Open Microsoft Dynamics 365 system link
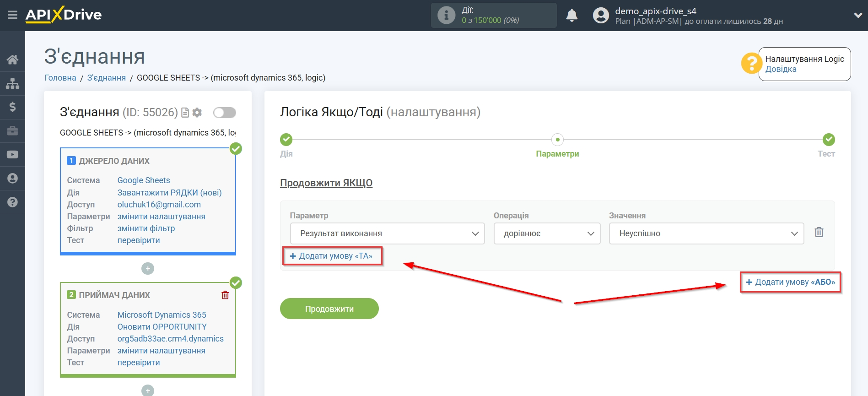This screenshot has width=868, height=396. click(162, 315)
